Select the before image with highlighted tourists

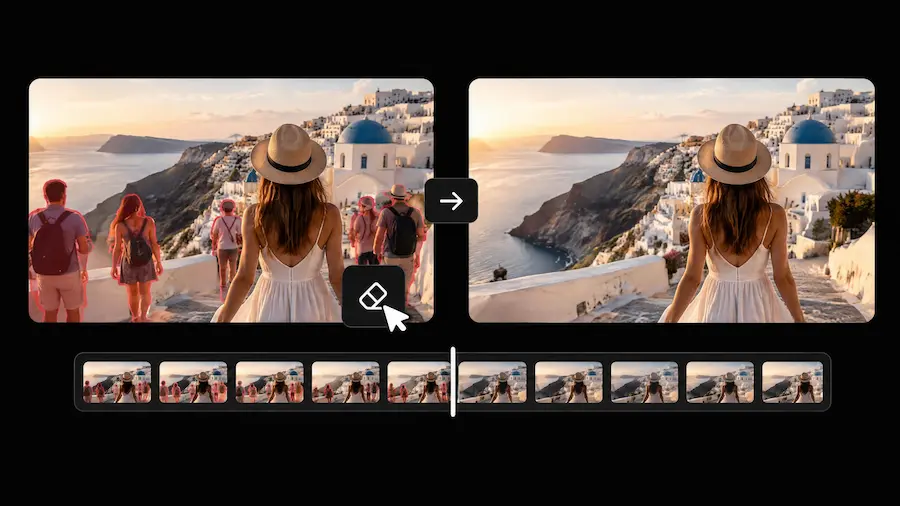click(231, 200)
